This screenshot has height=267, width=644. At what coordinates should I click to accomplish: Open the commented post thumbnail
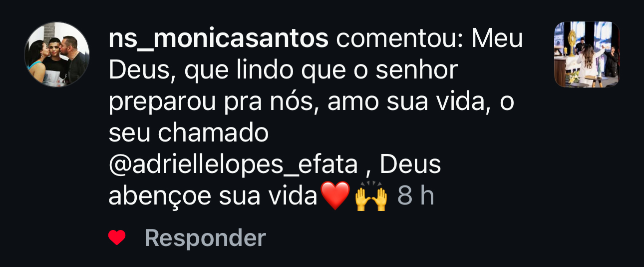[587, 54]
